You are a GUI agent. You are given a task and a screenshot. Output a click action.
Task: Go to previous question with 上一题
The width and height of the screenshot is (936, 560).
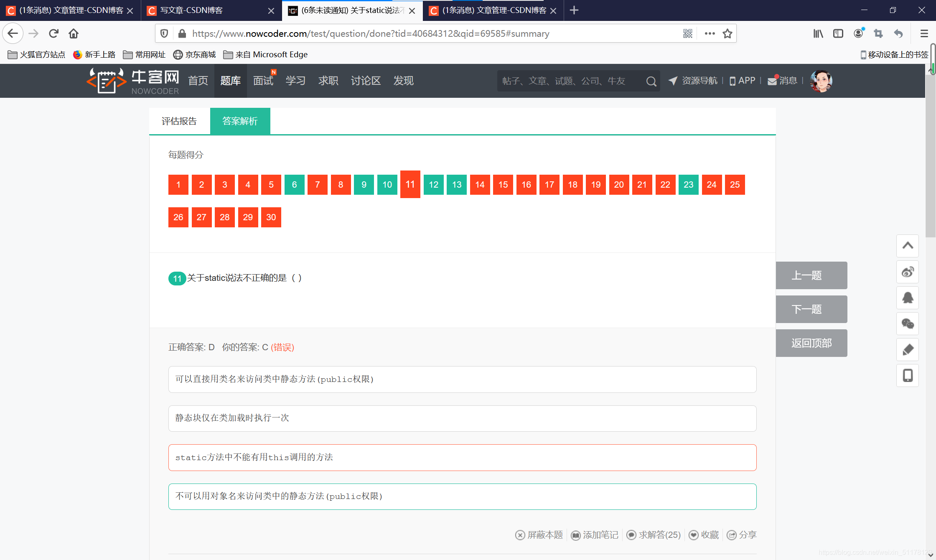click(811, 275)
